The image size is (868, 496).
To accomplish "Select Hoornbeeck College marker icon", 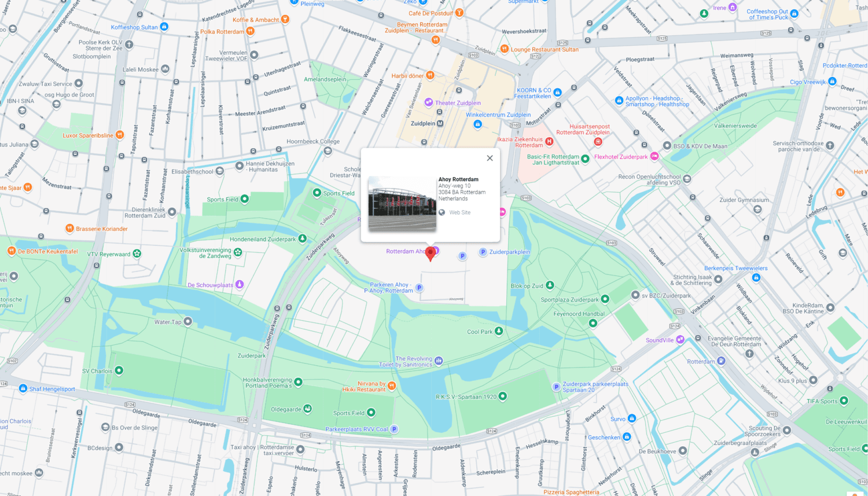I will 328,151.
